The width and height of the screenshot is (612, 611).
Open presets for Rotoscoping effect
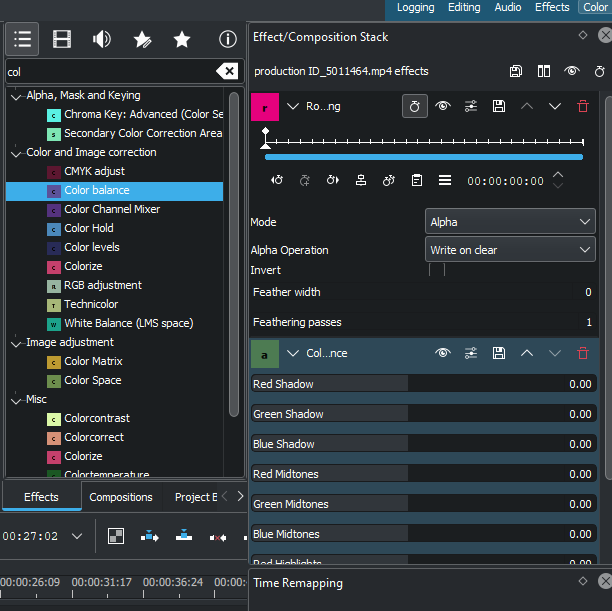pyautogui.click(x=471, y=106)
